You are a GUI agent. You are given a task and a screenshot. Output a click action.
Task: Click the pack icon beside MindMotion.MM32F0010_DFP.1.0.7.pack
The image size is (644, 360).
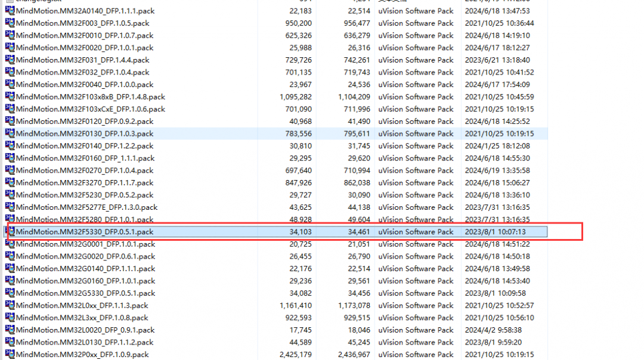pyautogui.click(x=10, y=35)
